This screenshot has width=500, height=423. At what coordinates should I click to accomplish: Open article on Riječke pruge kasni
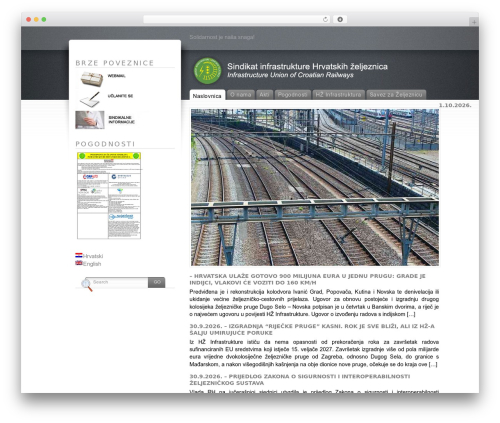312,329
